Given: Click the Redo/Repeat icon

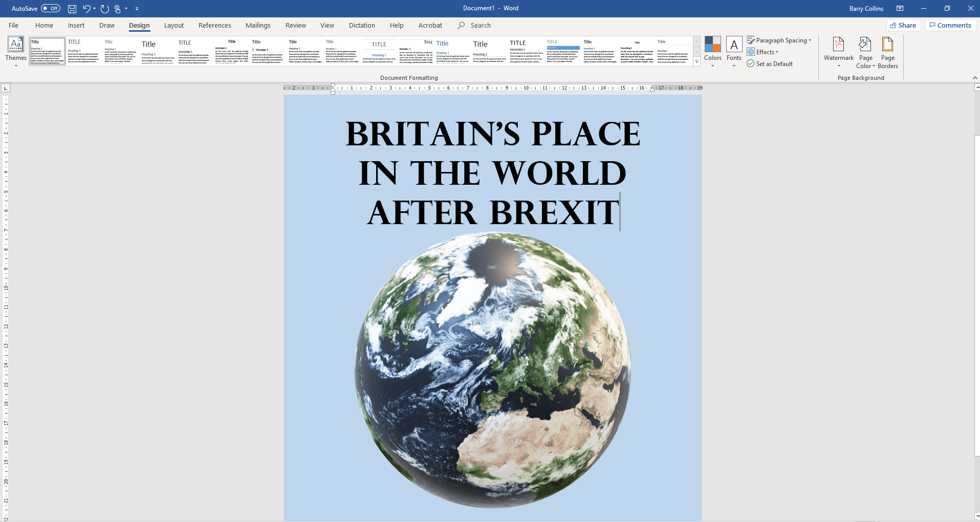Looking at the screenshot, I should click(x=105, y=9).
